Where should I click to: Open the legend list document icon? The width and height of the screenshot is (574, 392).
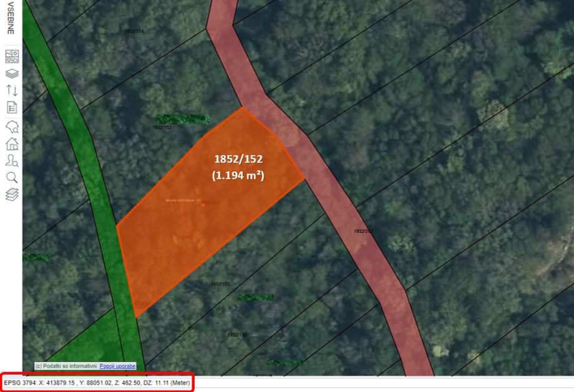[x=12, y=107]
